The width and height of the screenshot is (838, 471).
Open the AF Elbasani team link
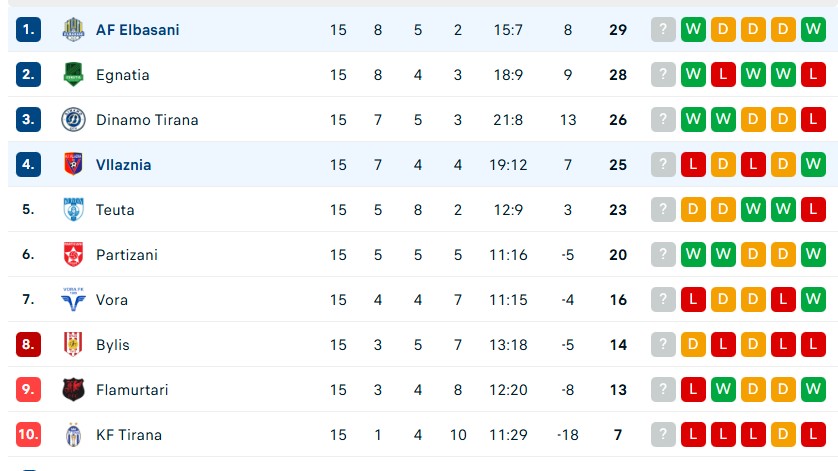click(137, 30)
